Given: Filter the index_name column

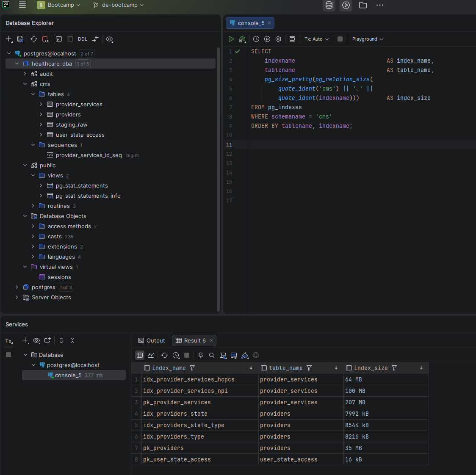Looking at the screenshot, I should [x=192, y=368].
